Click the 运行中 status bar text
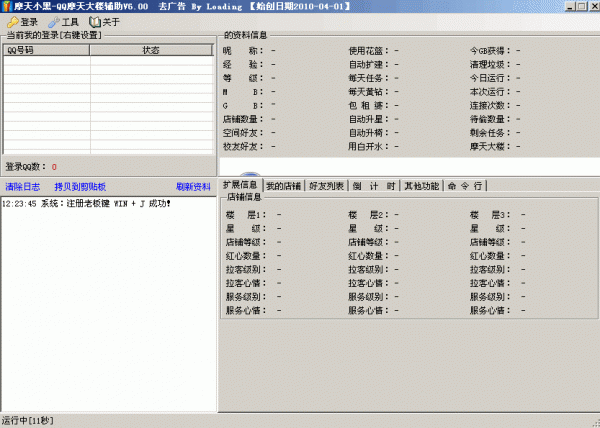Viewport: 600px width, 428px height. coord(28,421)
